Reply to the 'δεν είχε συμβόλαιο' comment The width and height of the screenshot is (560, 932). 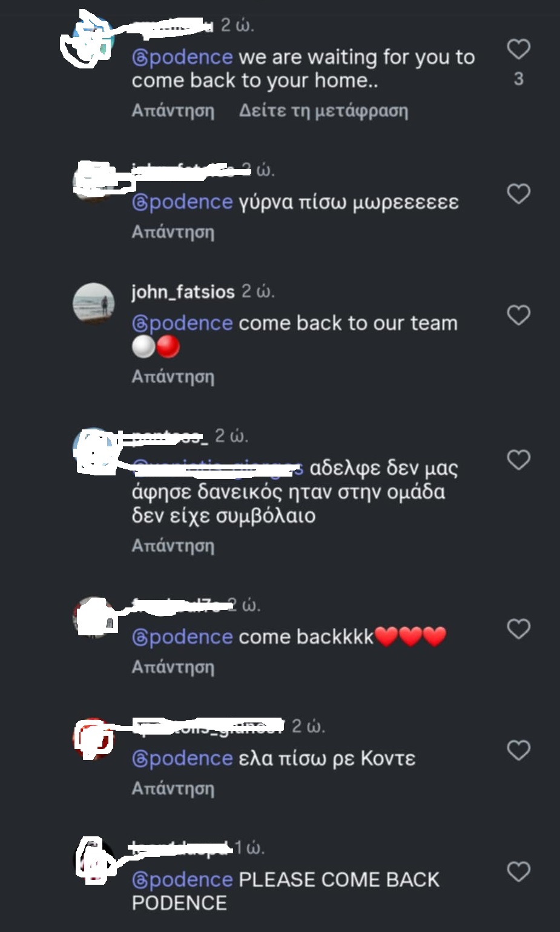[x=173, y=546]
